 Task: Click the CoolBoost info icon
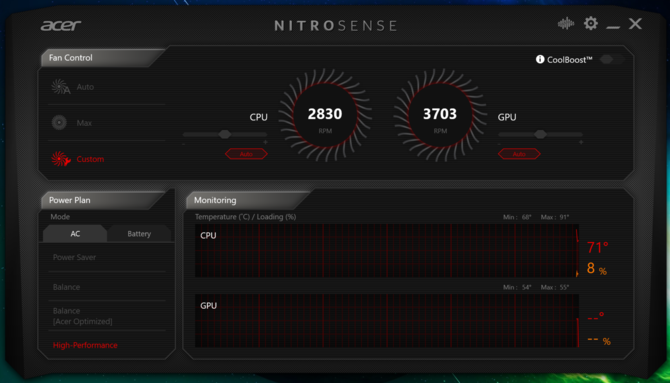pyautogui.click(x=540, y=59)
